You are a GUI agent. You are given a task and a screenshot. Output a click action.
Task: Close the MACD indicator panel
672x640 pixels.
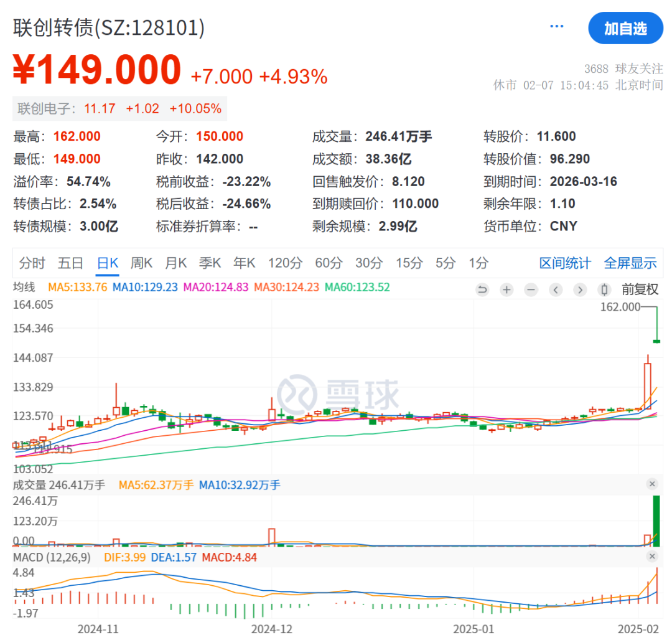tap(652, 557)
